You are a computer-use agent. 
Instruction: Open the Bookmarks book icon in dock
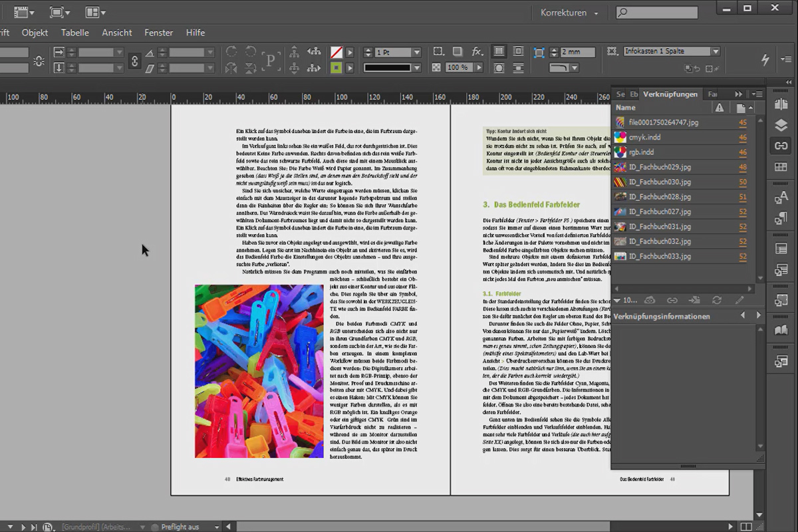[x=781, y=331]
